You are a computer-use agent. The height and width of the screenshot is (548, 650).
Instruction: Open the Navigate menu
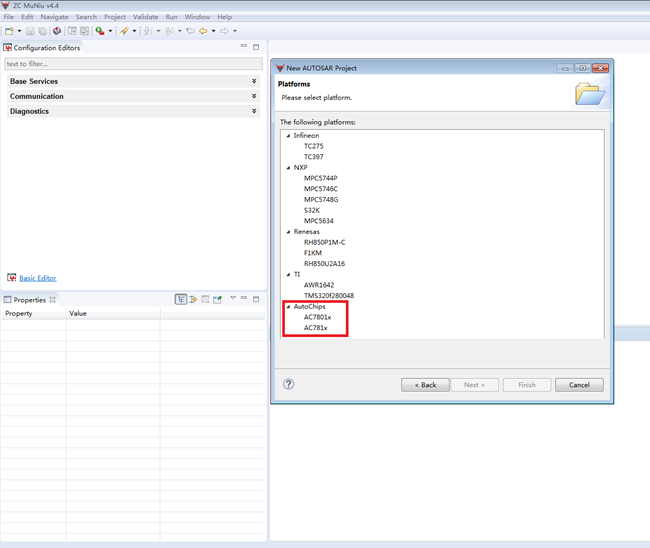[x=54, y=17]
